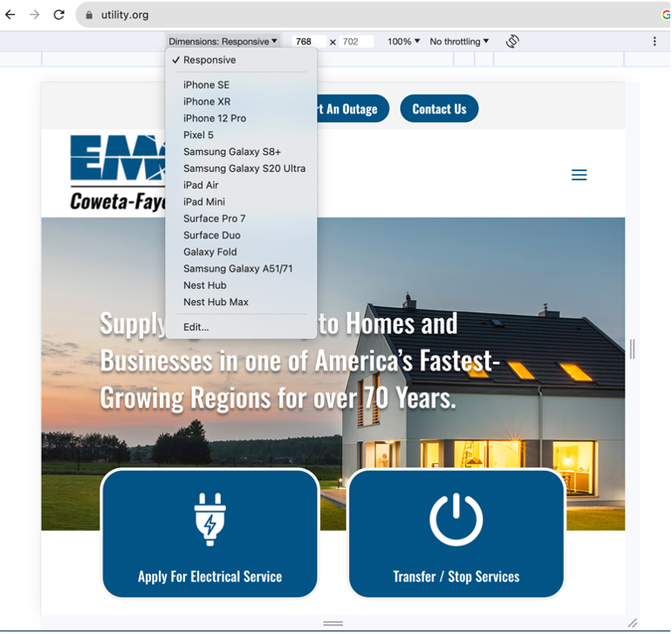This screenshot has width=672, height=634.
Task: Click Edit... in the device menu
Action: pos(196,327)
